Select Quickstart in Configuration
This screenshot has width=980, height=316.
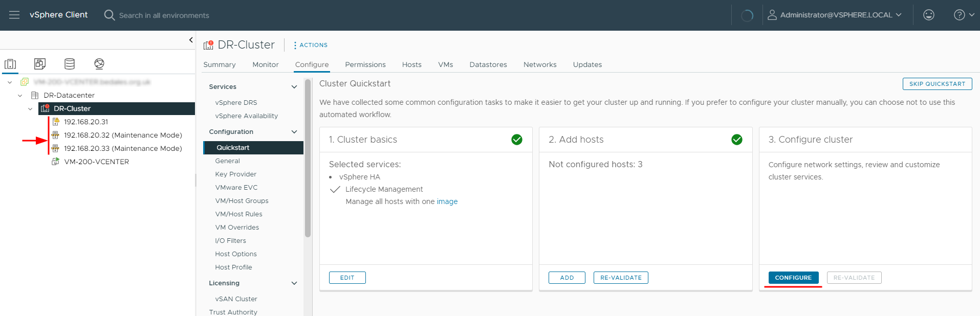click(x=253, y=148)
